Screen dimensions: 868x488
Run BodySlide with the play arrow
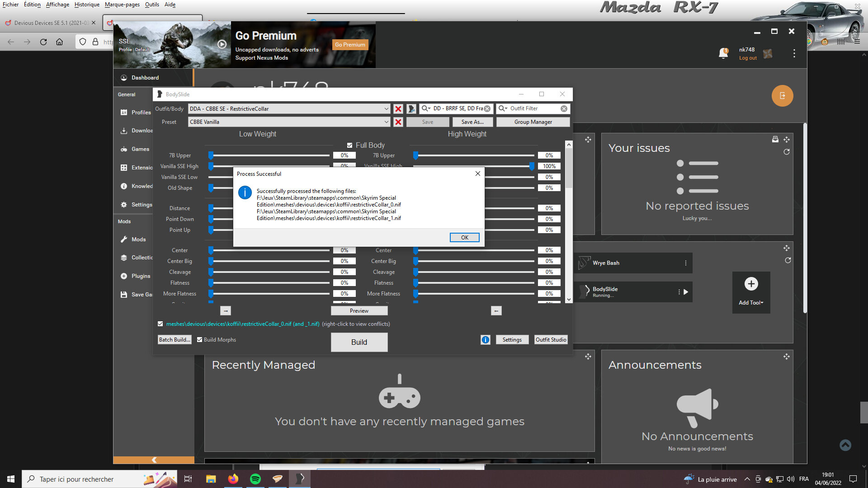coord(686,292)
